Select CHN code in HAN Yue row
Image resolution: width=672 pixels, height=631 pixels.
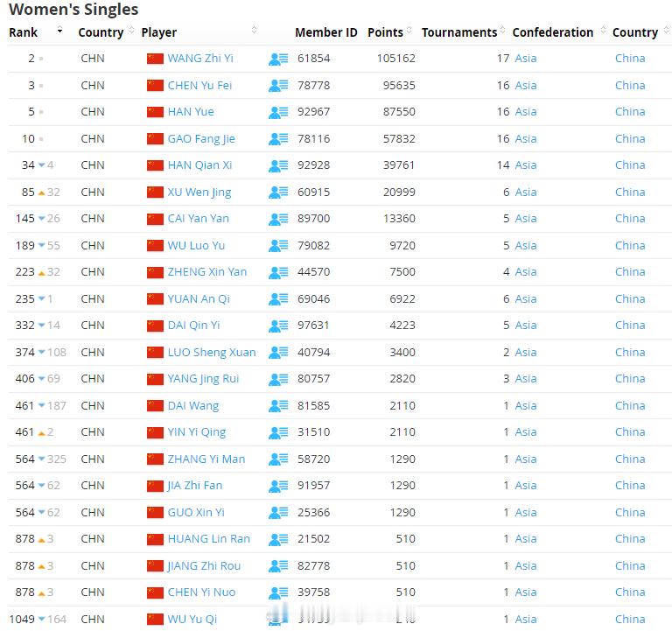point(93,112)
